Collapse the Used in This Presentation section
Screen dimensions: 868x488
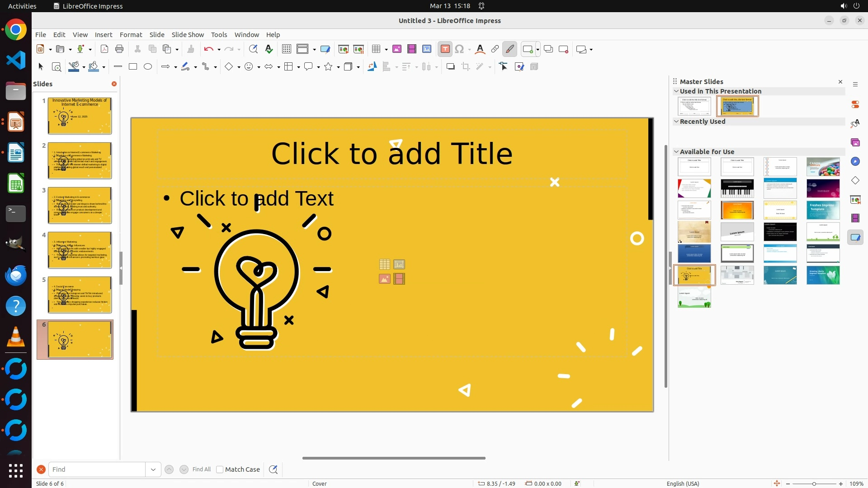676,91
